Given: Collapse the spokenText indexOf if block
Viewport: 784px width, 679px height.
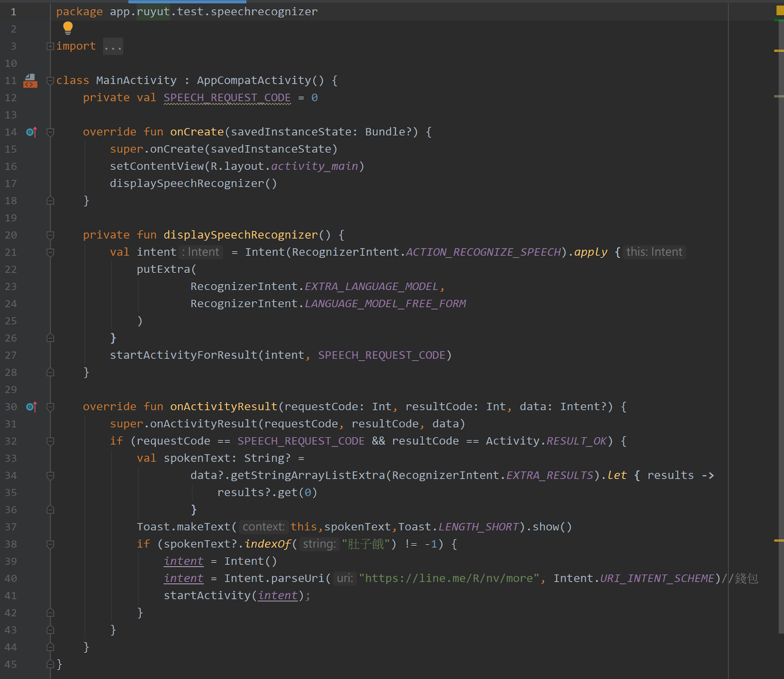Looking at the screenshot, I should [x=50, y=544].
